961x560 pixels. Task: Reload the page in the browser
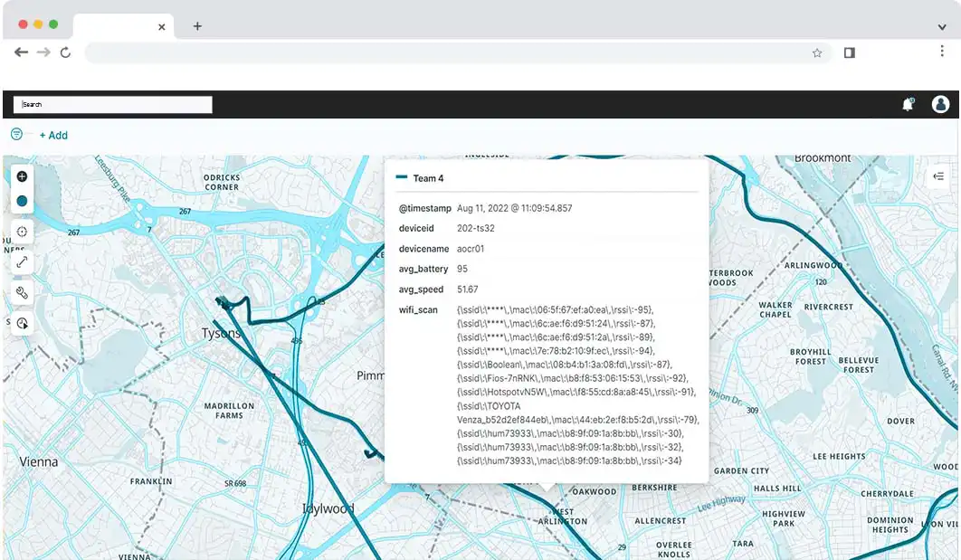65,53
